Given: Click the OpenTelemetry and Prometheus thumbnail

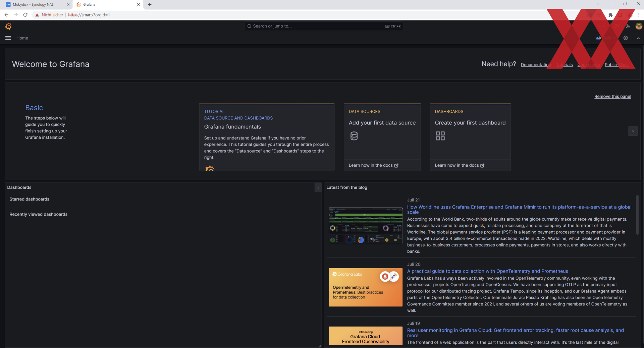Looking at the screenshot, I should click(366, 287).
